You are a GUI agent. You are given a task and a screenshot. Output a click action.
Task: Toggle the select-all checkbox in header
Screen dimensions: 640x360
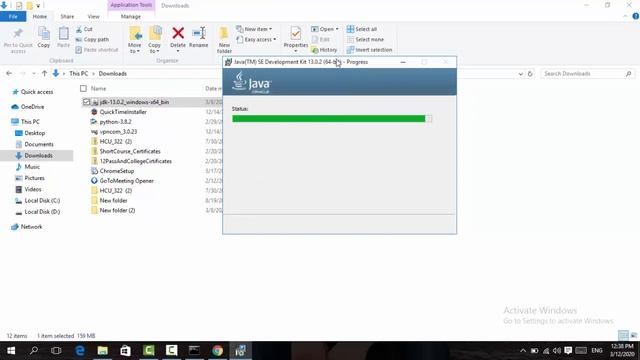pos(83,89)
